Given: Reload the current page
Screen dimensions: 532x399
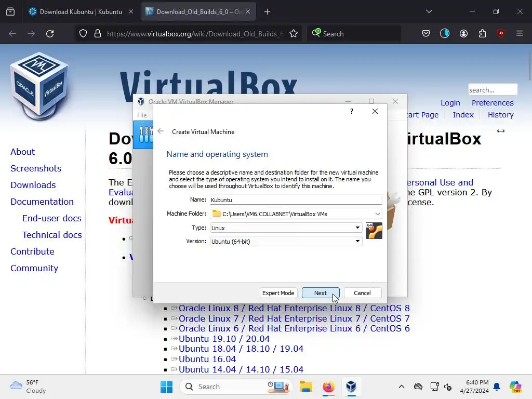Looking at the screenshot, I should coord(50,34).
